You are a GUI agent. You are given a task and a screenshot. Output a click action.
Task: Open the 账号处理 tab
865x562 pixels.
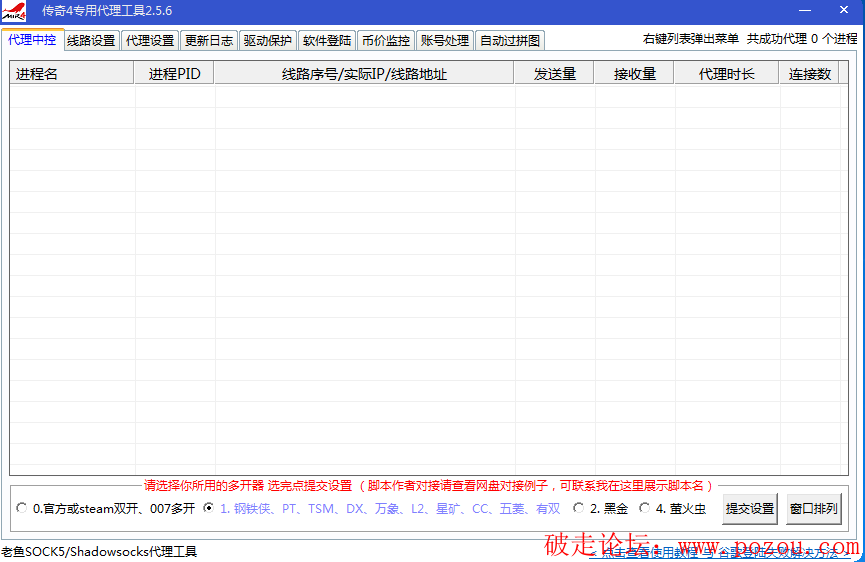coord(445,41)
